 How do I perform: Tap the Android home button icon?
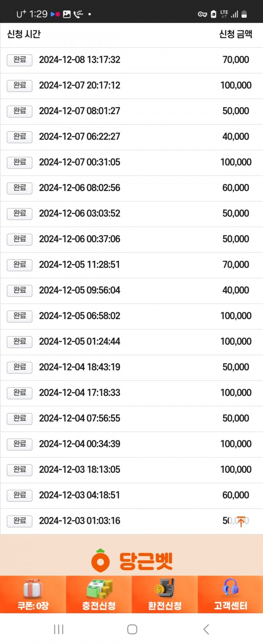[132, 629]
